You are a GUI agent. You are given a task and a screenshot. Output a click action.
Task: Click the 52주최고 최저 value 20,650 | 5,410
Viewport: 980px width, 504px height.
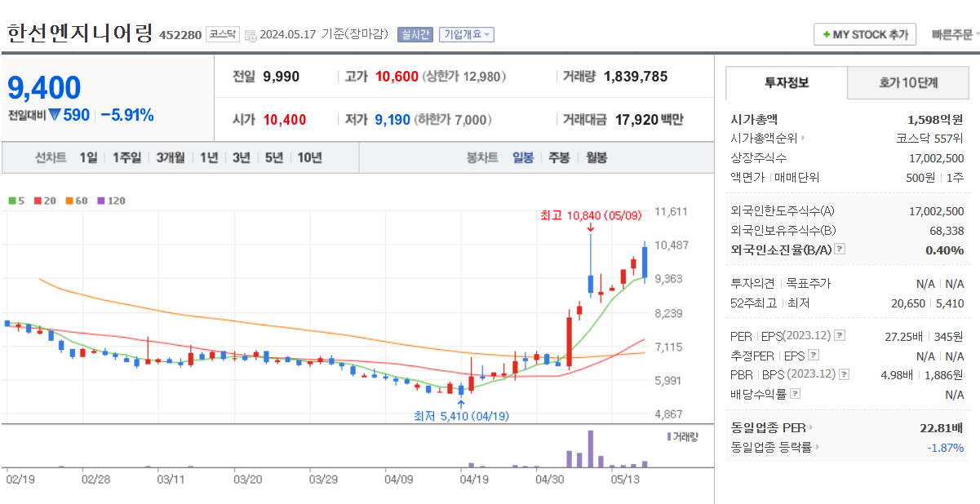pos(928,303)
